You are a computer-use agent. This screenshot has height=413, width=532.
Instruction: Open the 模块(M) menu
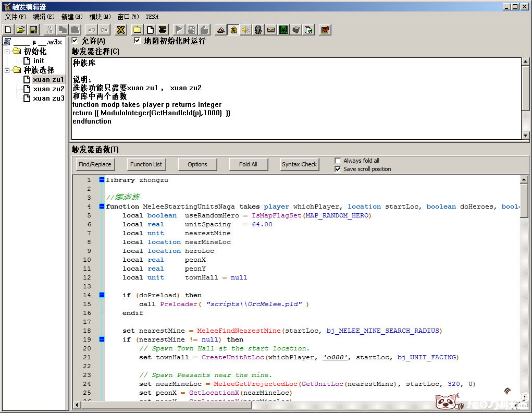(100, 17)
